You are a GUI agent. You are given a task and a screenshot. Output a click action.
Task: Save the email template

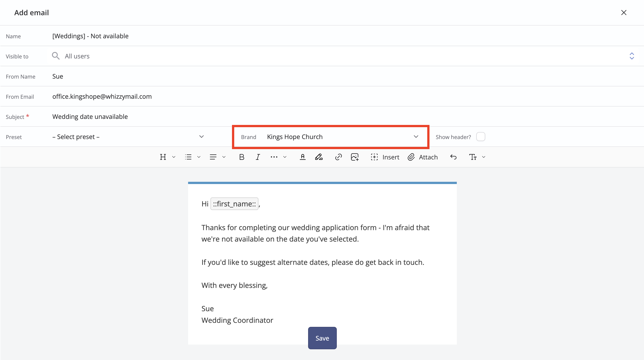[x=322, y=338]
